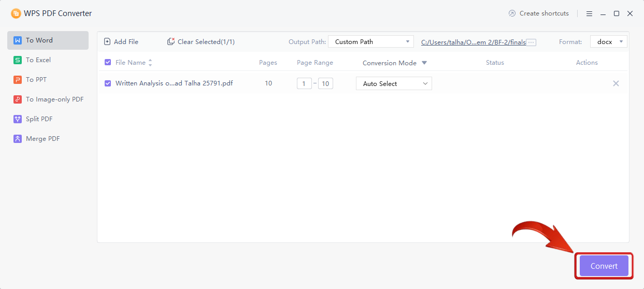This screenshot has height=289, width=644.
Task: Open the hamburger menu in title bar
Action: [590, 13]
